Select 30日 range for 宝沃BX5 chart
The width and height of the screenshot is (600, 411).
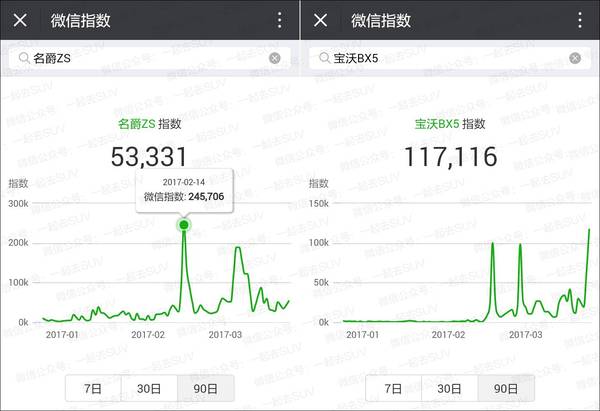[x=450, y=389]
